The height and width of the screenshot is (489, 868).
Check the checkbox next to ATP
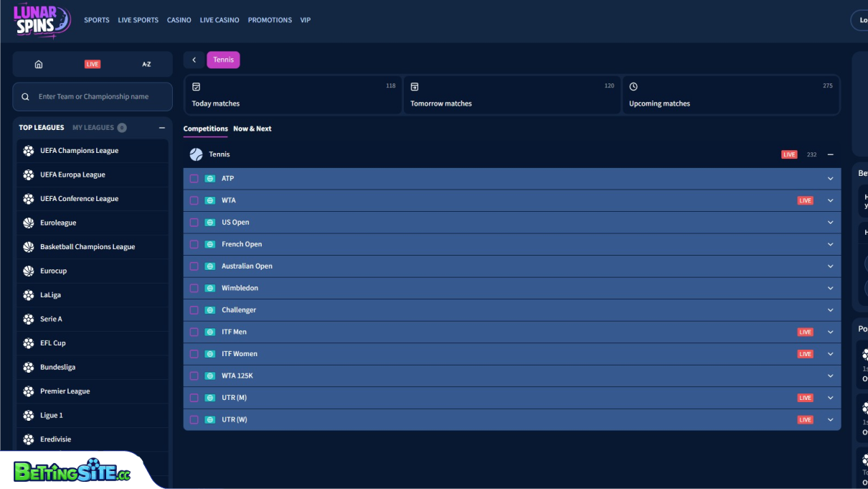click(x=194, y=178)
